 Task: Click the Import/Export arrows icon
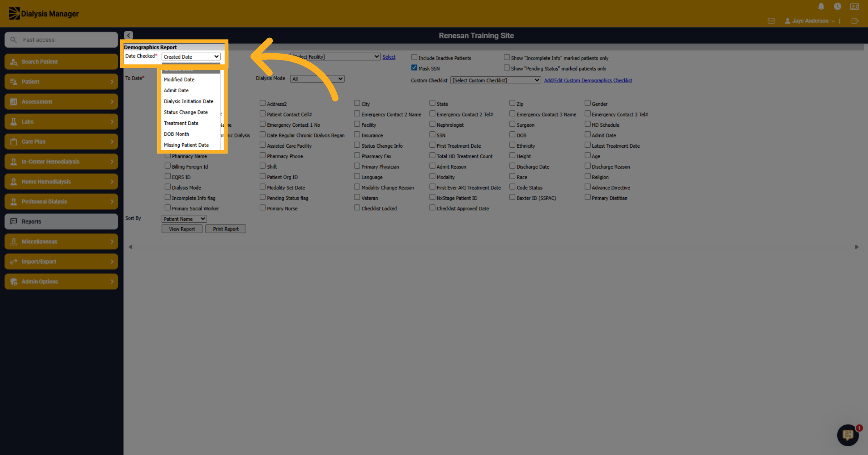[14, 261]
